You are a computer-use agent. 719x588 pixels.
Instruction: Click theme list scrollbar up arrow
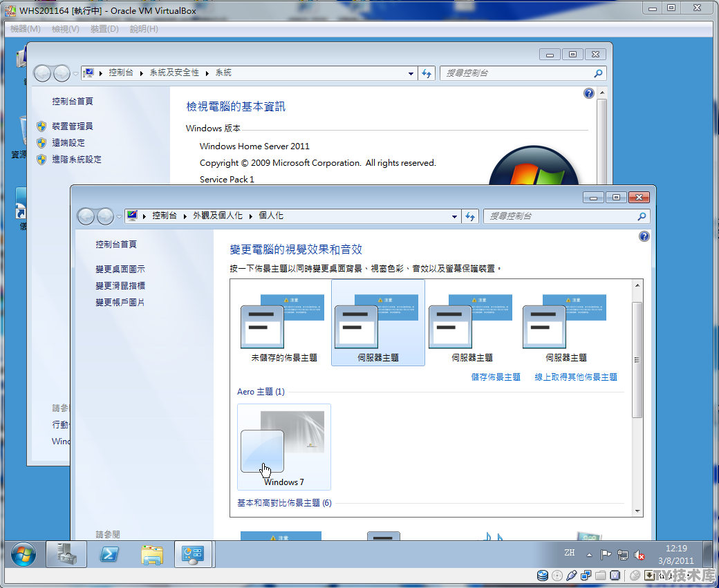637,285
